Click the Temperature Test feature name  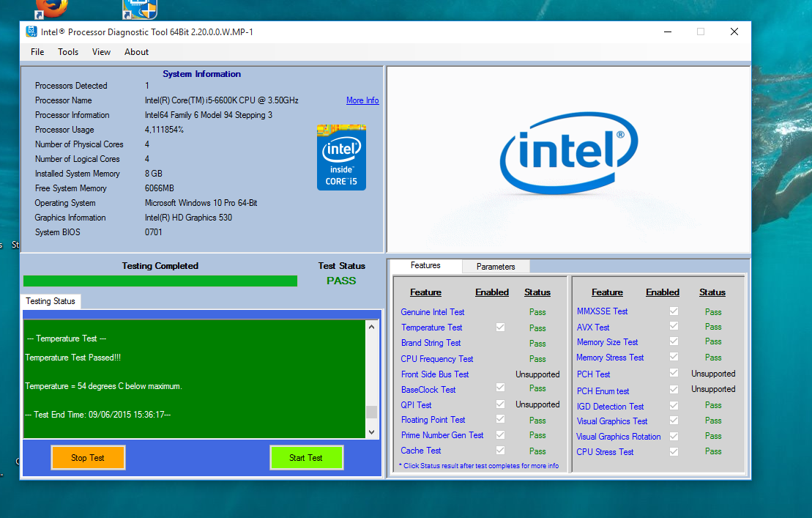tap(431, 328)
